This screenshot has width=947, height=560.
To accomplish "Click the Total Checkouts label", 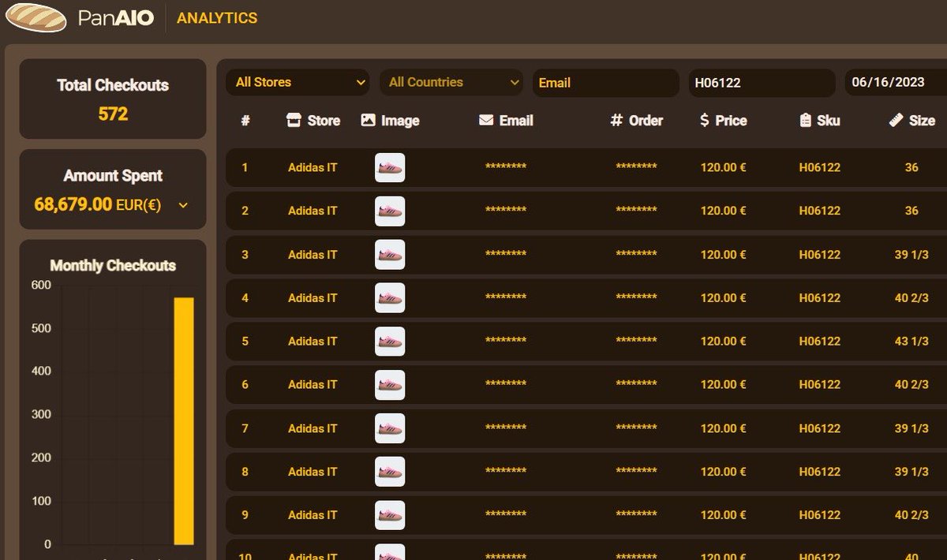I will [x=113, y=85].
